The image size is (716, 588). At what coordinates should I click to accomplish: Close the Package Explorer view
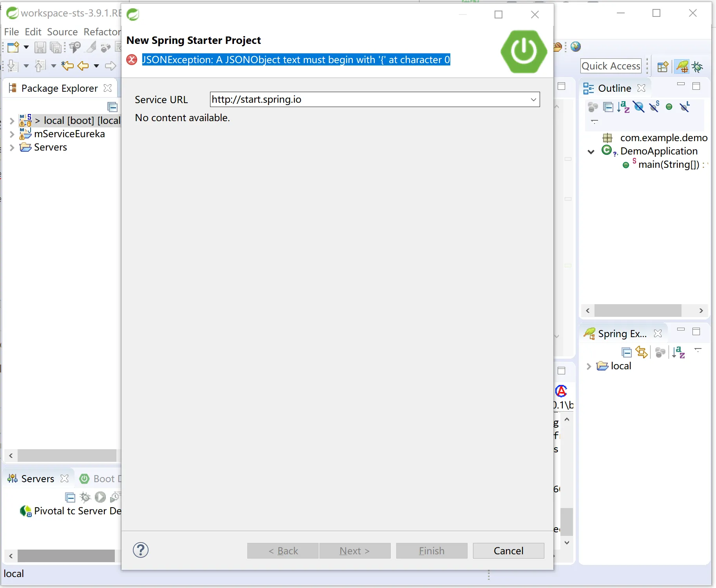(107, 88)
